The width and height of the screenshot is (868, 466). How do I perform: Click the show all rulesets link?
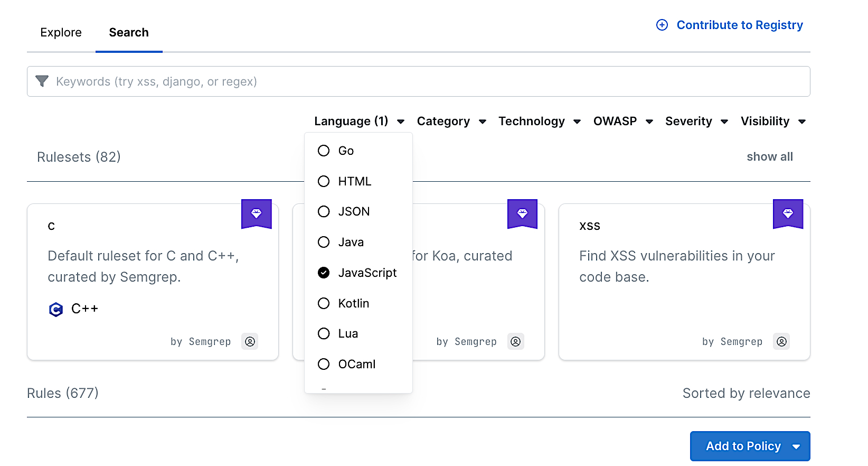coord(769,157)
